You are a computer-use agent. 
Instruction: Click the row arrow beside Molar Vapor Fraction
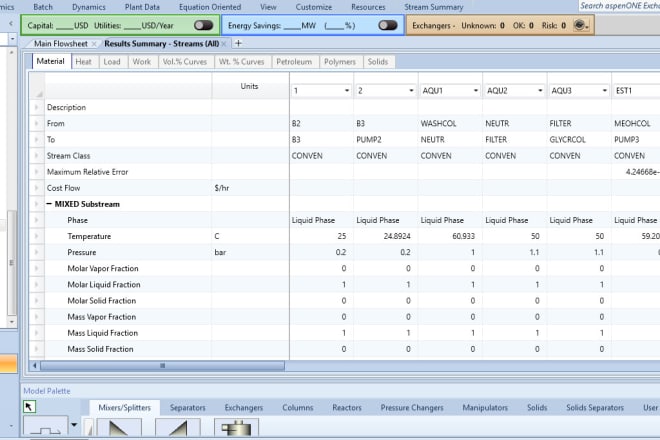(x=37, y=268)
